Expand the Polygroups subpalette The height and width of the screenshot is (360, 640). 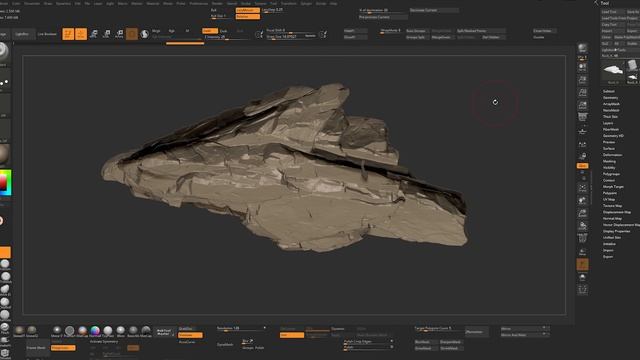(611, 174)
